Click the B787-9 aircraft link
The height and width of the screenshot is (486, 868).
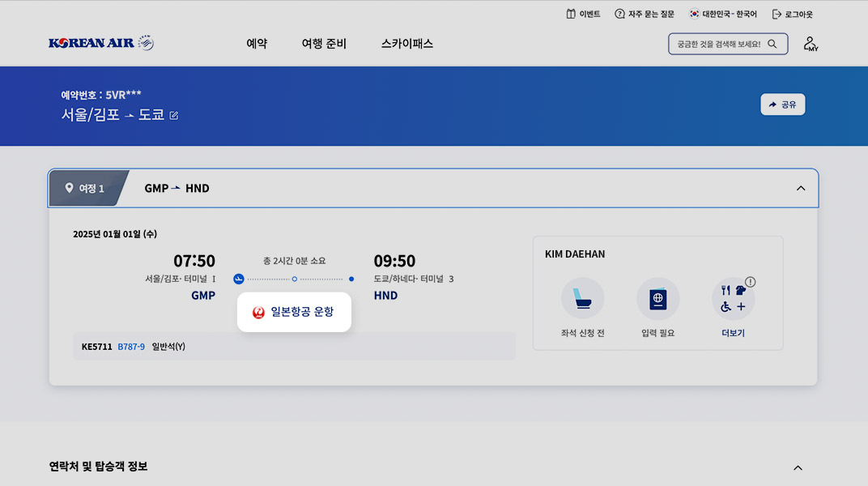[x=131, y=347]
